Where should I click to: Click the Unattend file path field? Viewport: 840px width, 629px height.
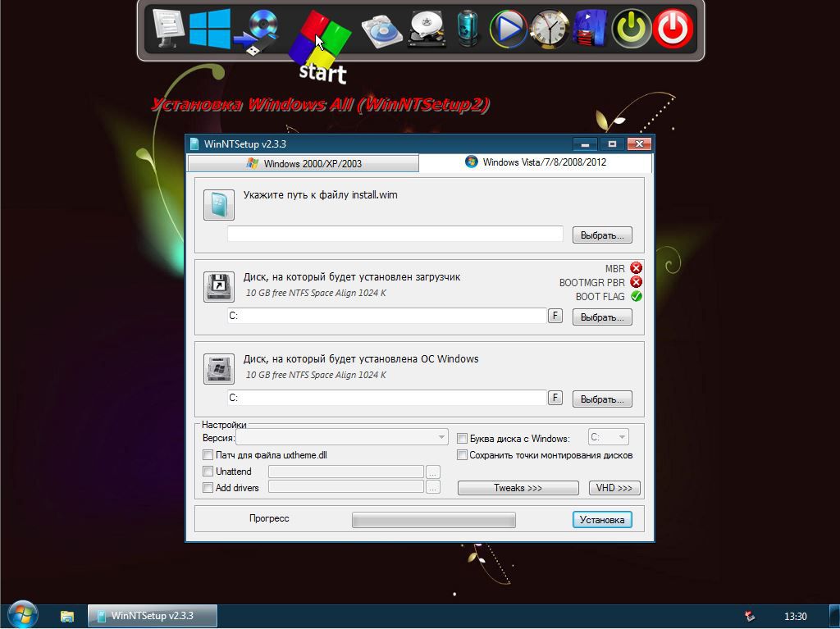(x=346, y=472)
